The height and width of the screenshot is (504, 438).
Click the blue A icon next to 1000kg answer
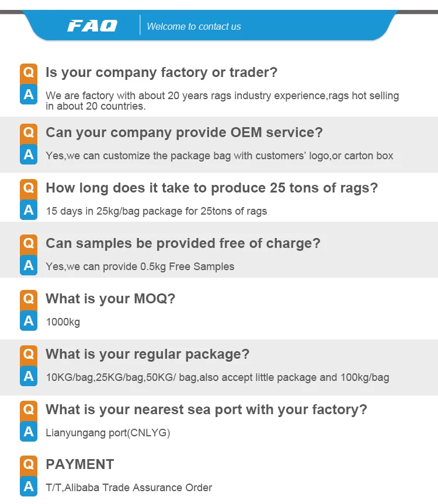tap(29, 321)
